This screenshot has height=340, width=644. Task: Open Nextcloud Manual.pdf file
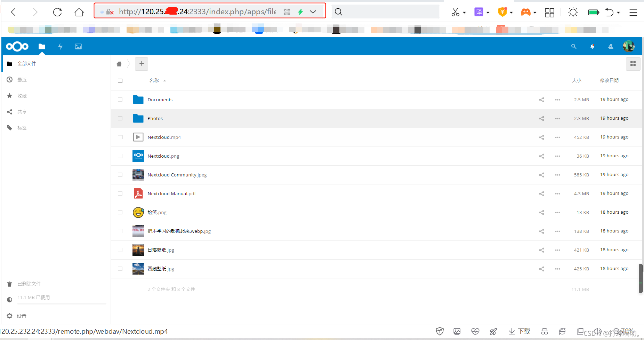point(172,193)
